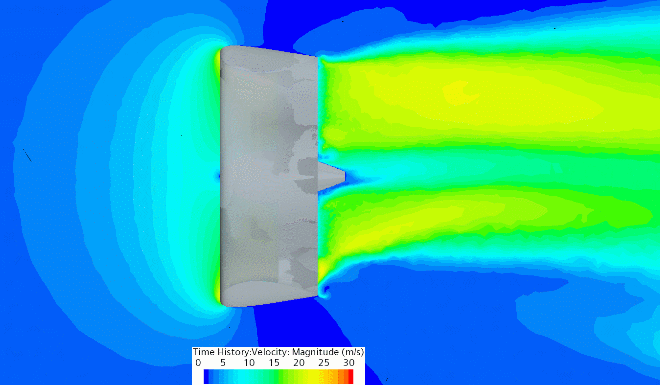Click the gray duct body geometry
This screenshot has width=660, height=385.
point(269,176)
